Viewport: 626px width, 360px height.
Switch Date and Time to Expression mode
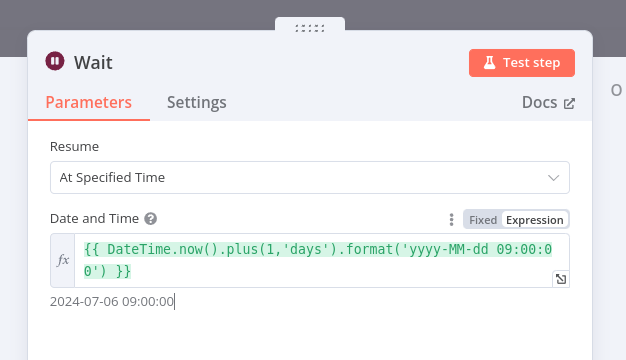[535, 220]
